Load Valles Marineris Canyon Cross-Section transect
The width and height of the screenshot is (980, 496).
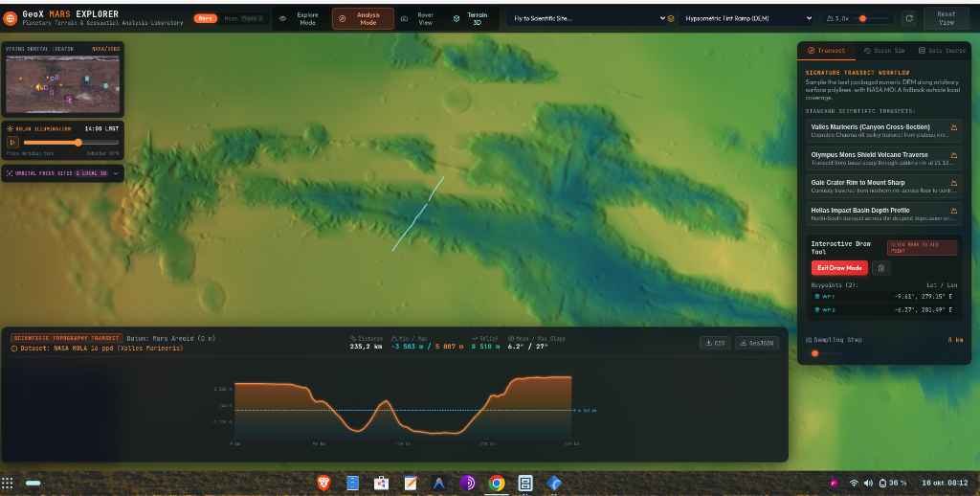tap(883, 131)
